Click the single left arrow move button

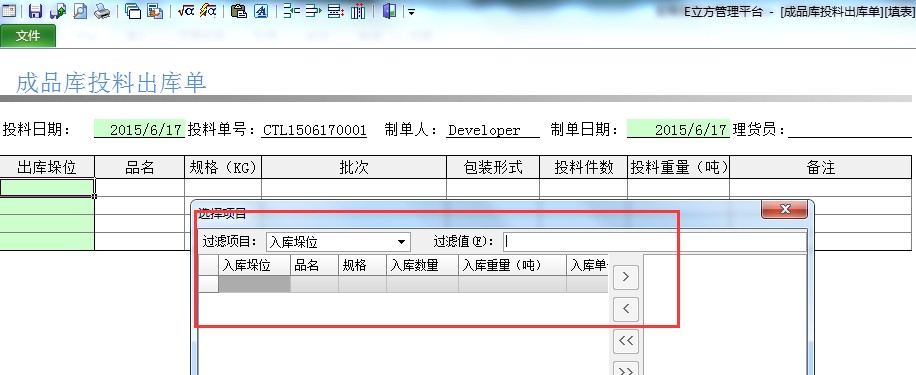tap(626, 308)
